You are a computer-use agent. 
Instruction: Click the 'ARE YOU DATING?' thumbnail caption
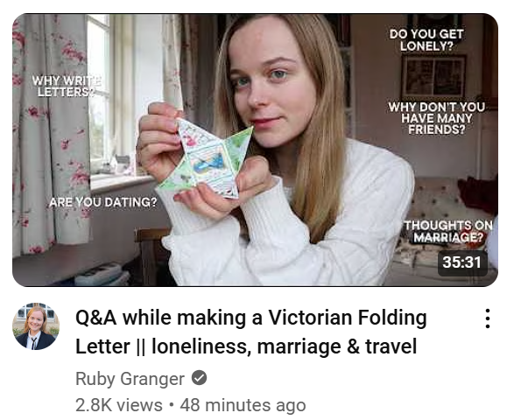(x=103, y=202)
